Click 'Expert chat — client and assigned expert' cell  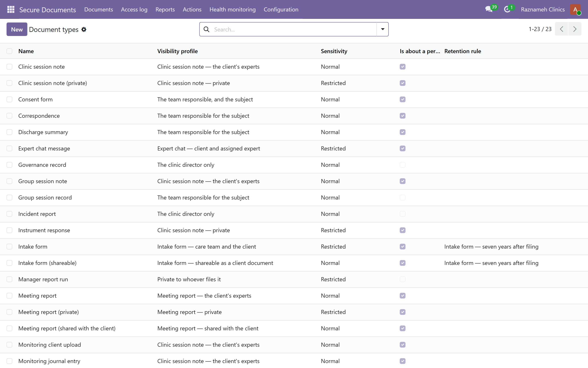(209, 148)
